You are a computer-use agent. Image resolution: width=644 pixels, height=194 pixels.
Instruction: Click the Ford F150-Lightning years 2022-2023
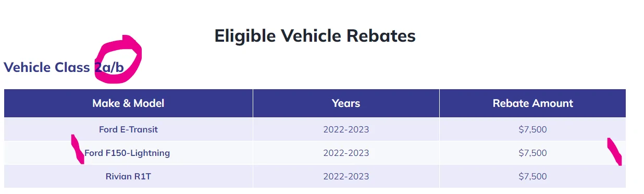tap(346, 153)
